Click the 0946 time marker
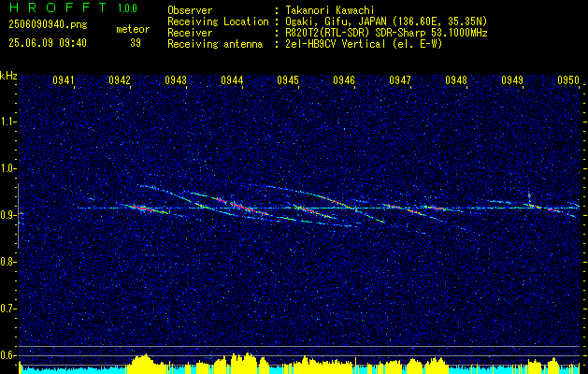The image size is (588, 374). (x=344, y=80)
